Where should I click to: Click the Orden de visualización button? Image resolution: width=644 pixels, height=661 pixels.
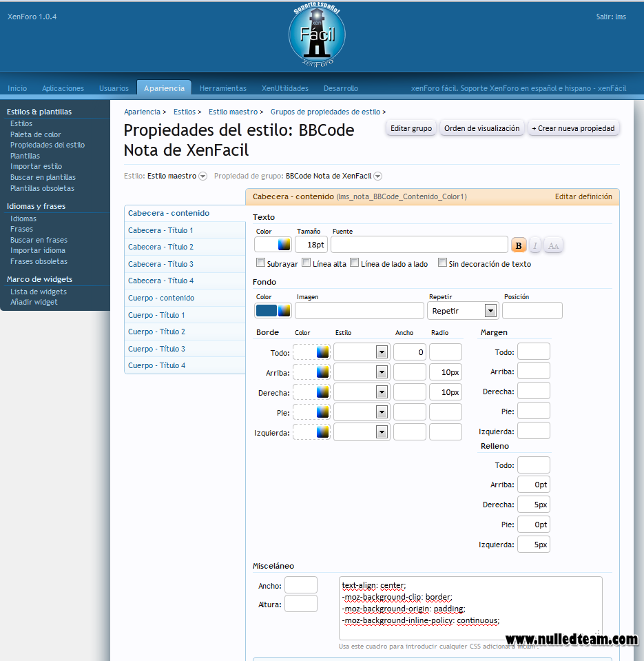coord(482,128)
